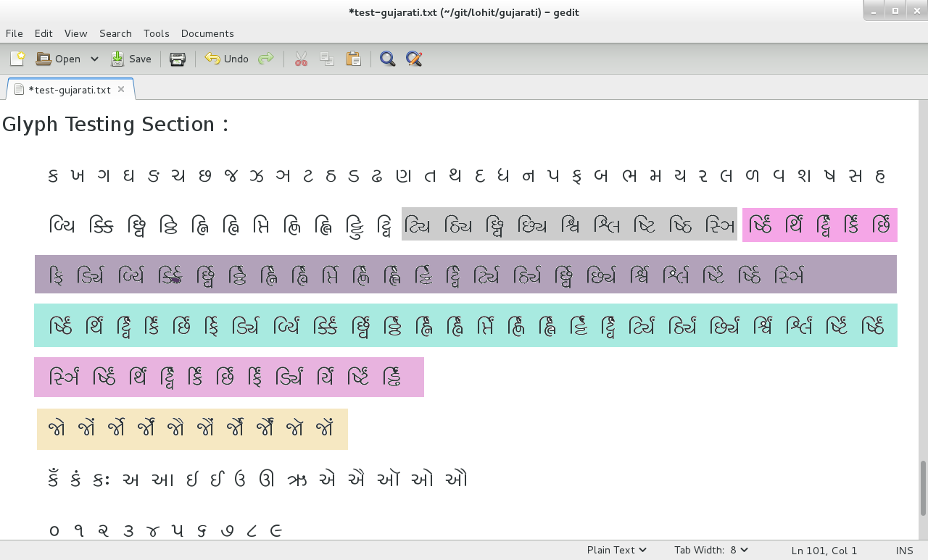The height and width of the screenshot is (560, 928).
Task: Click the Glyph Testing Section heading text
Action: pos(115,125)
